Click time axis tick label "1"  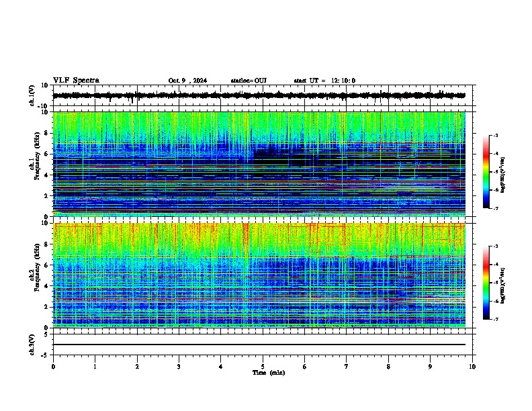95,367
